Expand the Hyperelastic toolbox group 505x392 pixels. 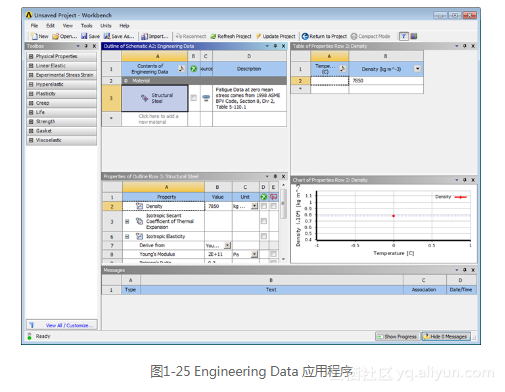click(x=31, y=84)
